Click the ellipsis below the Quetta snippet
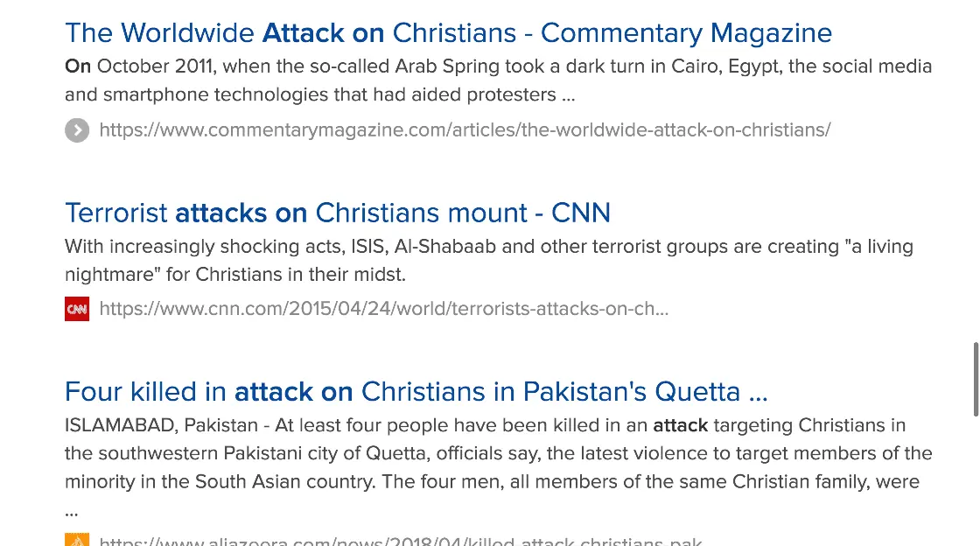 tap(72, 510)
